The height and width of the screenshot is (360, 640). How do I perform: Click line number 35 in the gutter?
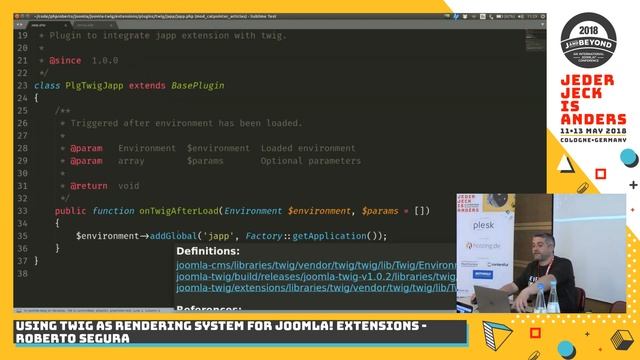tap(22, 236)
